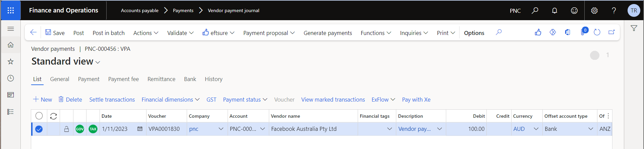Switch to the Remittance tab
Viewport: 644px width, 149px height.
click(161, 79)
